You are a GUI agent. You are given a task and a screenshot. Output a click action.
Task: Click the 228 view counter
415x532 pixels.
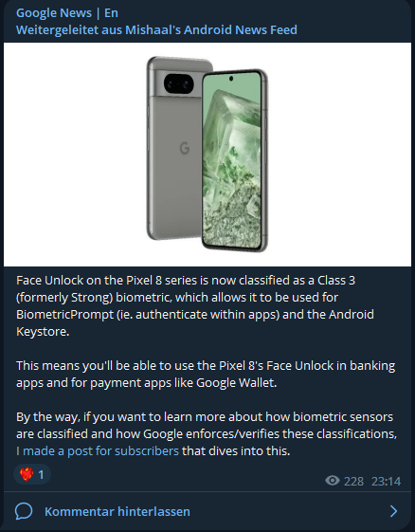tap(353, 481)
